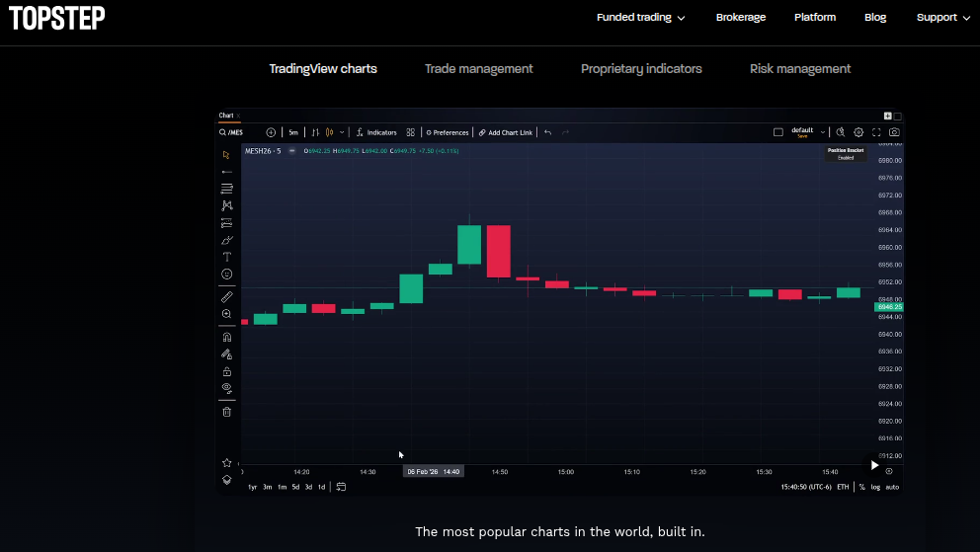980x552 pixels.
Task: Click Add Chart Link
Action: pos(506,132)
